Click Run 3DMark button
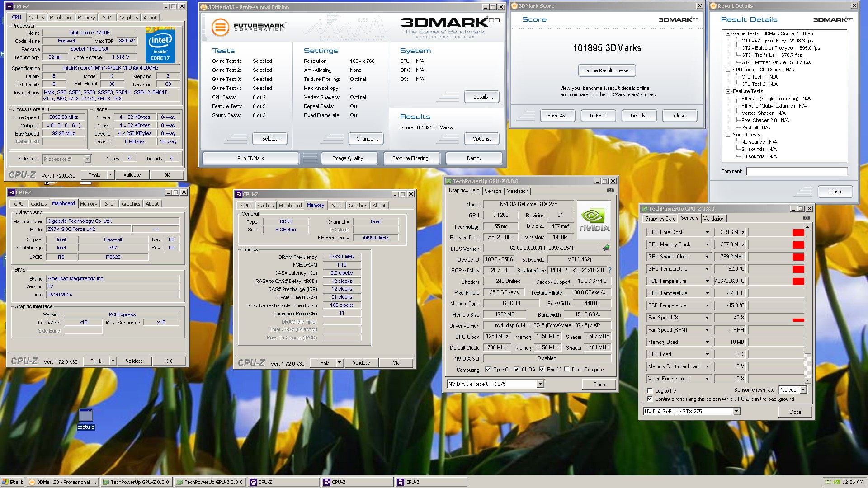The height and width of the screenshot is (488, 868). (250, 158)
